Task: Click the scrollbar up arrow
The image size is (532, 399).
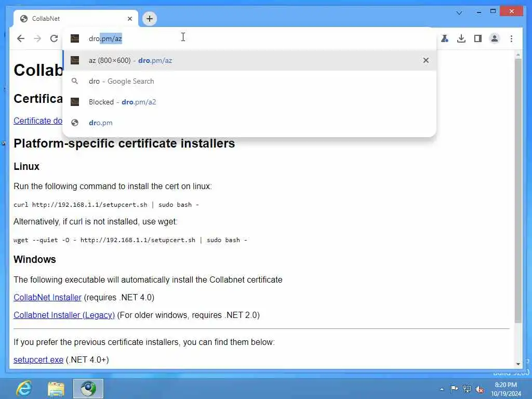Action: (518, 54)
